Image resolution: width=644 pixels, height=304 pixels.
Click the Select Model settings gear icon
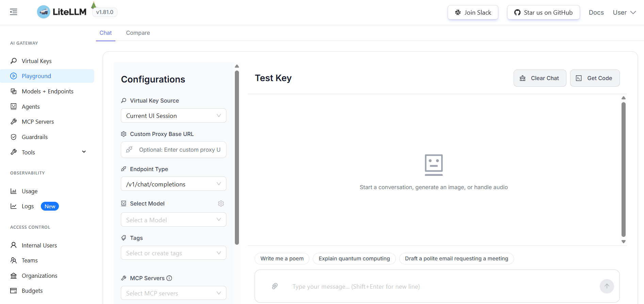[221, 203]
